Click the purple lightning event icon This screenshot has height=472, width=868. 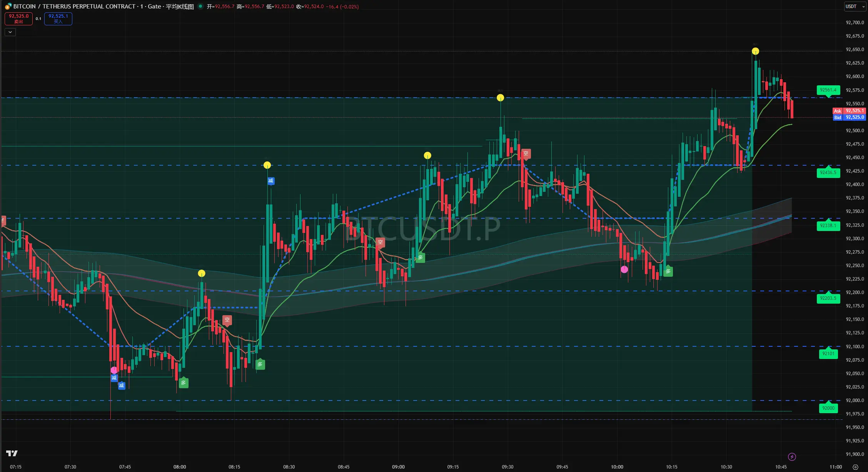[x=792, y=457]
